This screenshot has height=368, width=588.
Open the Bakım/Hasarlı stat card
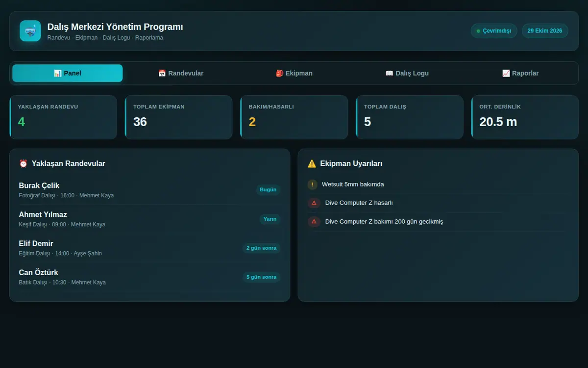point(294,117)
